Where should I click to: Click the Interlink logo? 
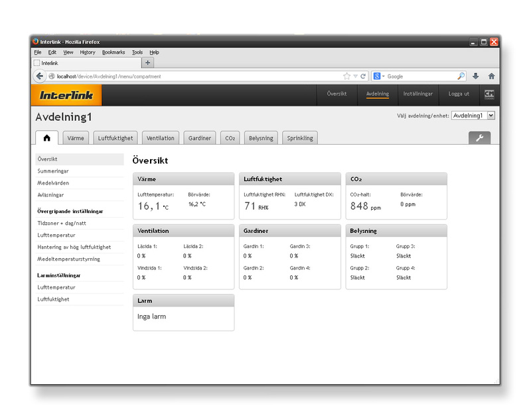click(x=66, y=95)
